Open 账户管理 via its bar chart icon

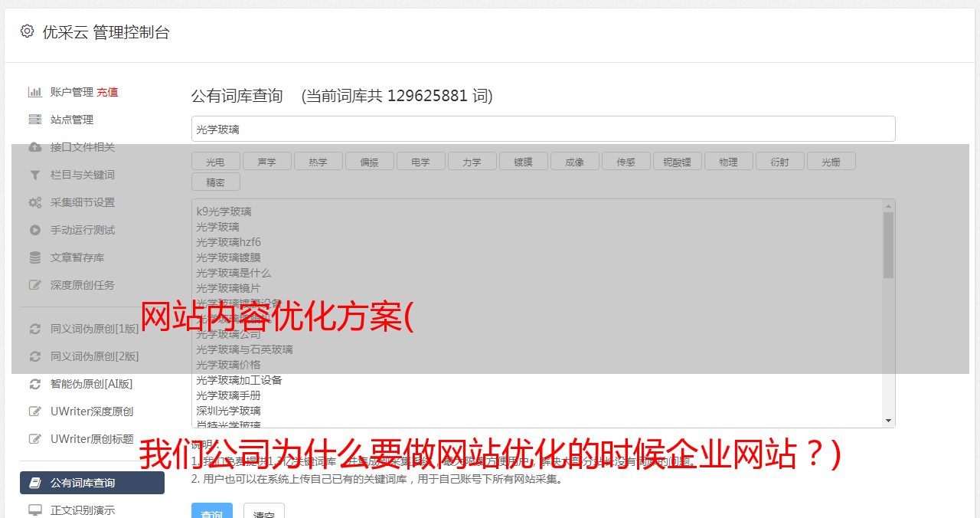pyautogui.click(x=34, y=92)
